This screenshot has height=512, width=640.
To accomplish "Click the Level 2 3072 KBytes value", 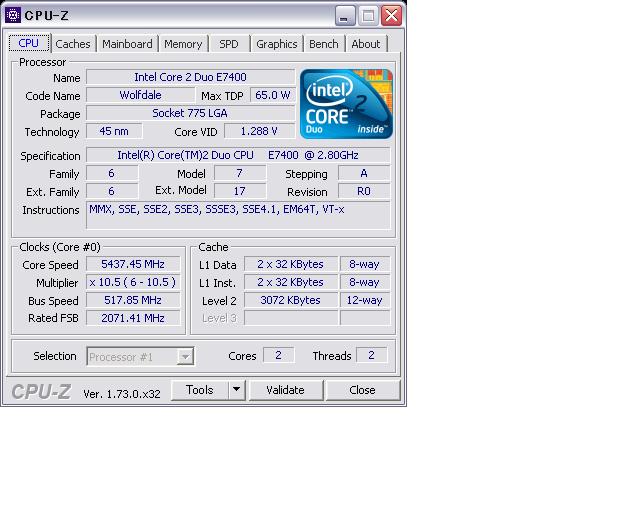I will click(291, 300).
